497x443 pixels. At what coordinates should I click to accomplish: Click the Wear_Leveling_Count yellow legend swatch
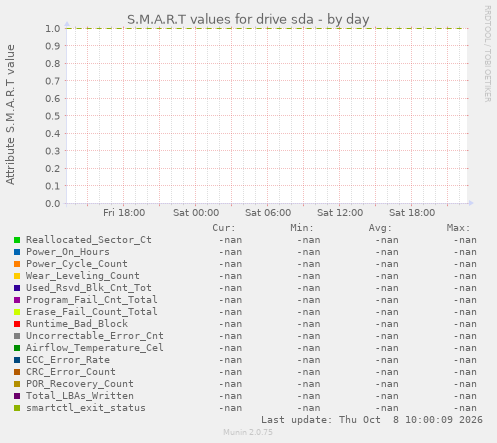(17, 276)
